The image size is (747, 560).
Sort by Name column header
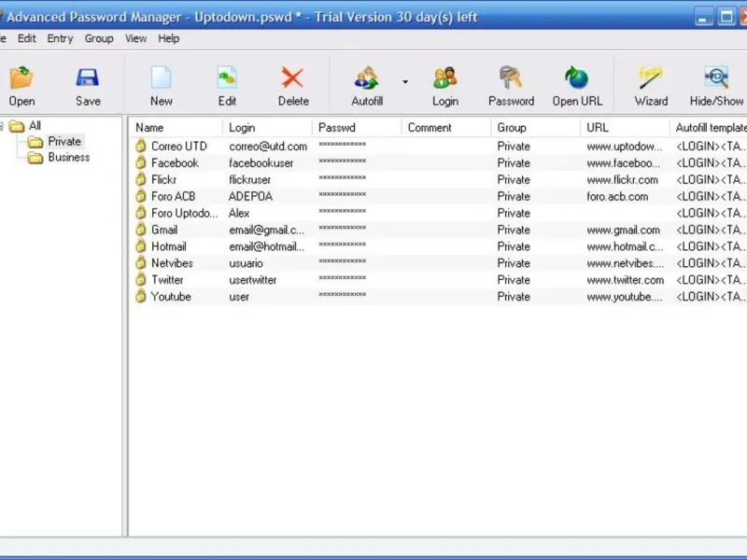point(176,128)
